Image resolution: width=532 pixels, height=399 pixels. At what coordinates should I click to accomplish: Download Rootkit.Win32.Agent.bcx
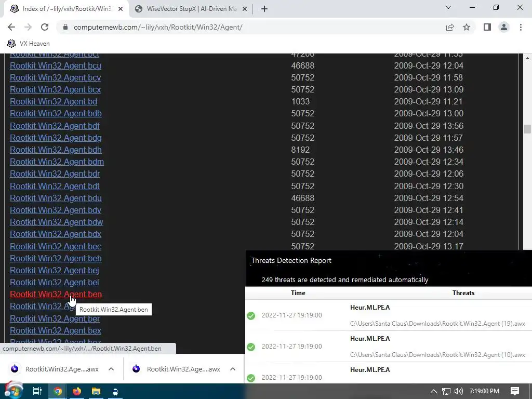(x=55, y=89)
